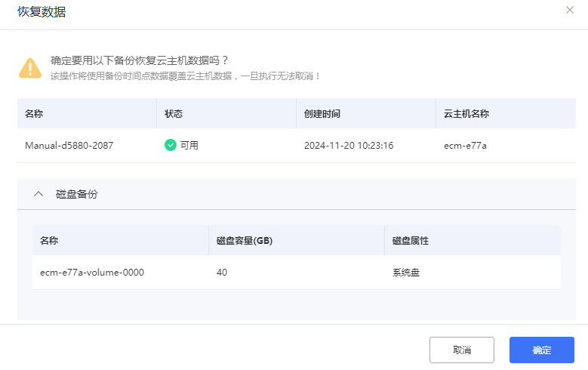Click the 系统盘 disk attribute cell
The height and width of the screenshot is (370, 588).
tap(406, 272)
